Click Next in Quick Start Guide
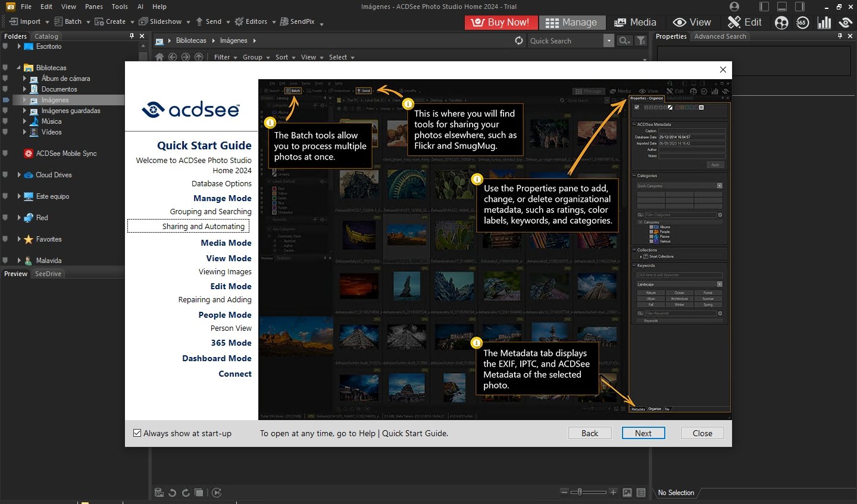The image size is (857, 504). [643, 433]
